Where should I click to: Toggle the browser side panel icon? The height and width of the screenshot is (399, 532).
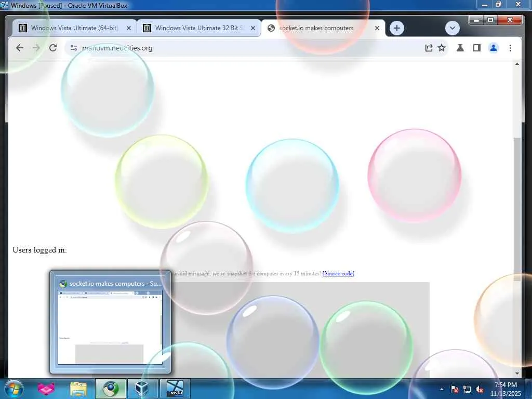[x=477, y=48]
